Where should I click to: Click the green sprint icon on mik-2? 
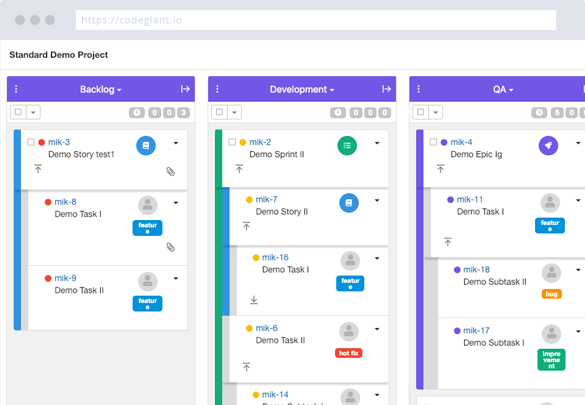[x=347, y=145]
